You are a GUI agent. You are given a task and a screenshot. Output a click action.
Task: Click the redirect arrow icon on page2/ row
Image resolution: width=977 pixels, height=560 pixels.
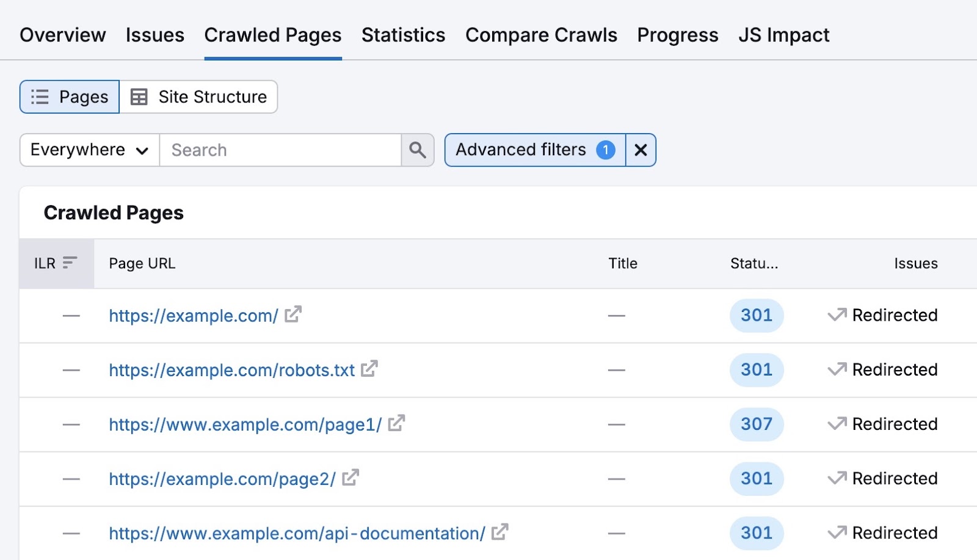pos(837,478)
